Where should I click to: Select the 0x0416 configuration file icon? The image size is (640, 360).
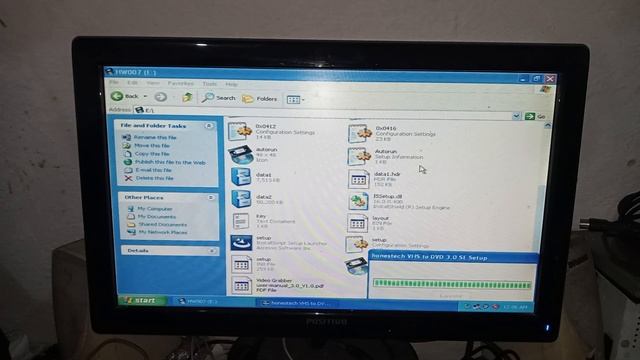[x=360, y=133]
